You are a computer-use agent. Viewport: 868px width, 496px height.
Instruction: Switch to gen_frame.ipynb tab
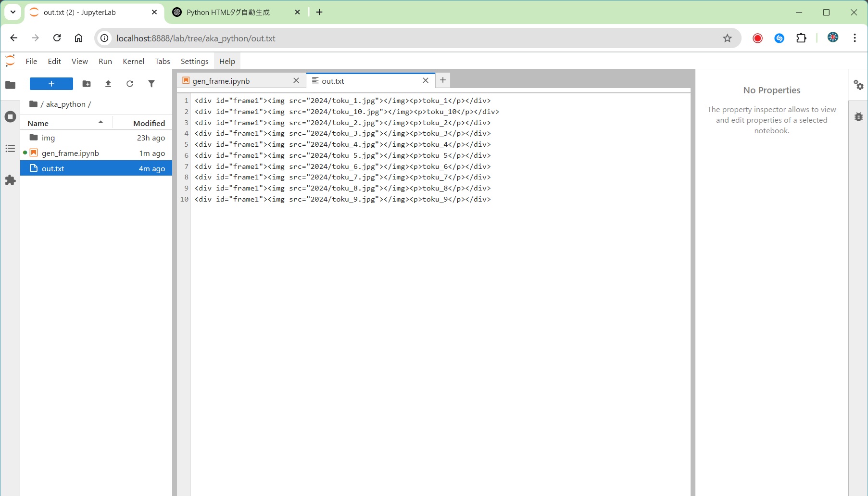pos(221,81)
